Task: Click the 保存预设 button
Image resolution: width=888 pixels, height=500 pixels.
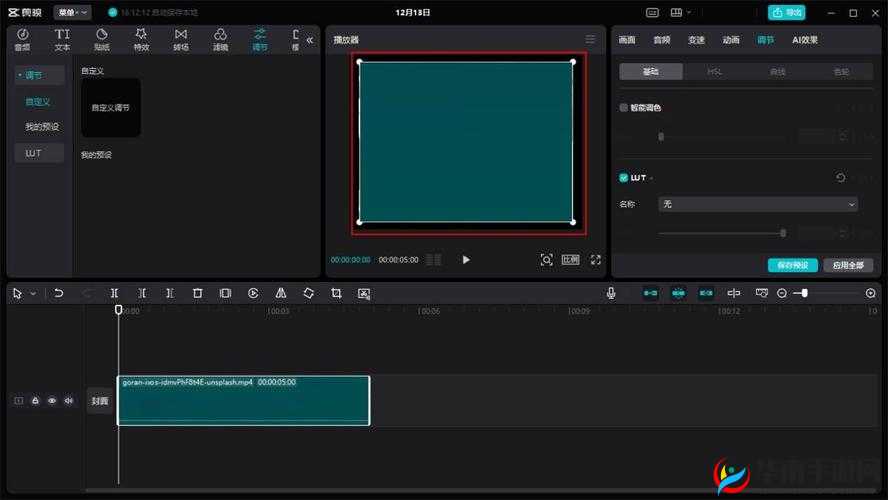Action: coord(792,265)
